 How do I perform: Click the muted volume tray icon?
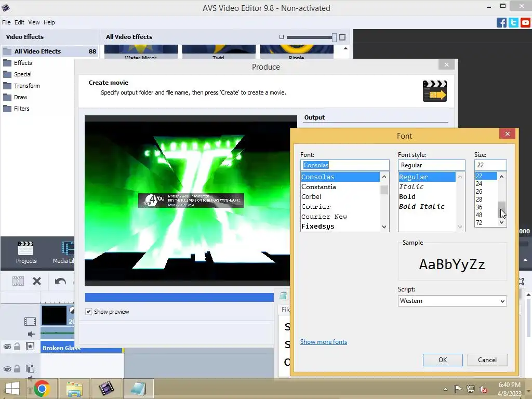pyautogui.click(x=483, y=389)
